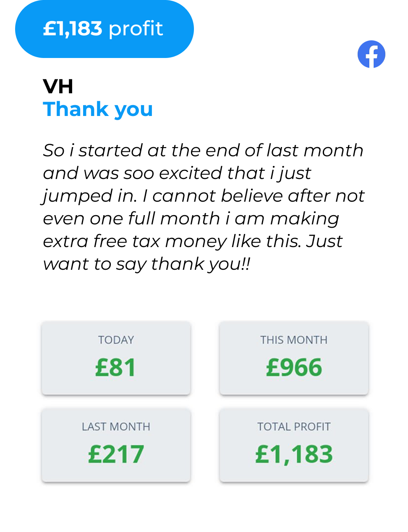Click the word "profit" in the top badge

(136, 29)
